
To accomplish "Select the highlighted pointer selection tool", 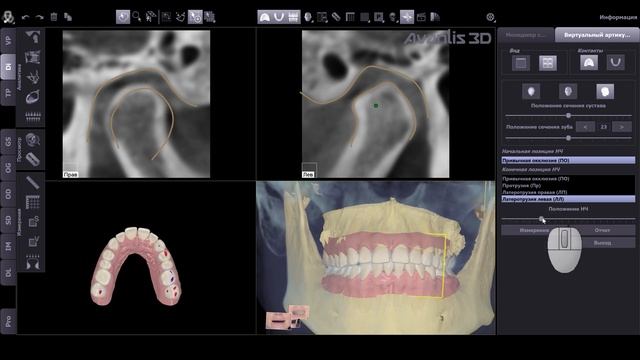I will pyautogui.click(x=195, y=17).
